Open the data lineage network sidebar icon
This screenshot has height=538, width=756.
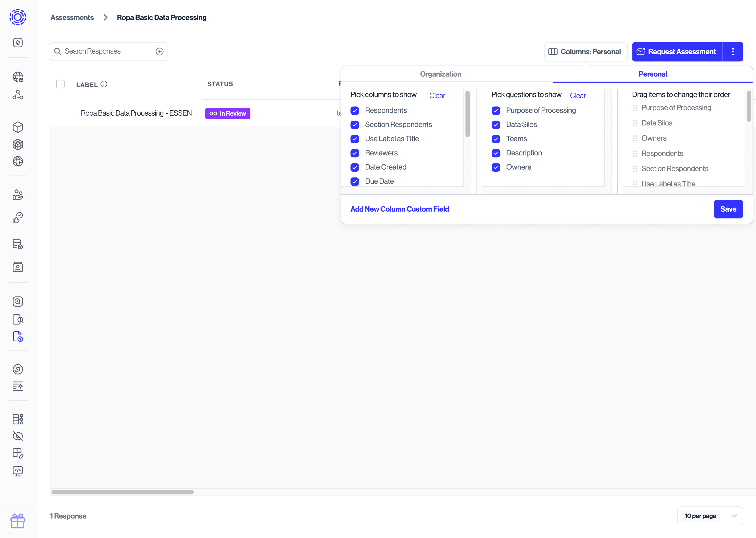(18, 95)
